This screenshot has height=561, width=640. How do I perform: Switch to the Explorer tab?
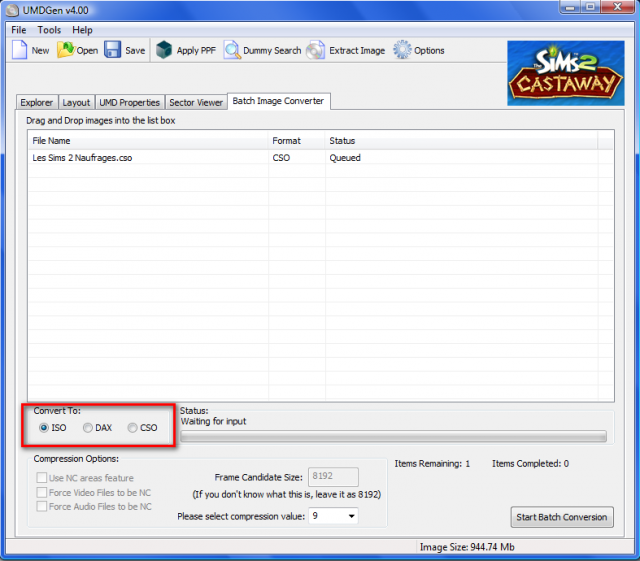(x=37, y=102)
